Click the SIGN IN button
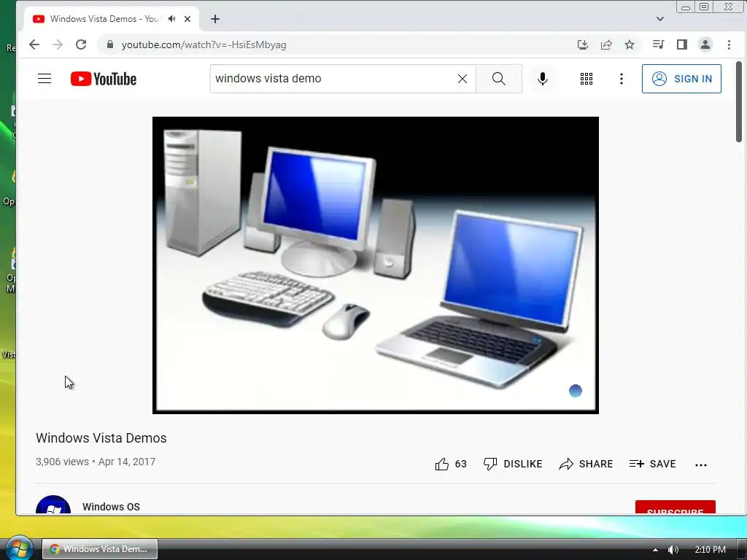 coord(681,79)
